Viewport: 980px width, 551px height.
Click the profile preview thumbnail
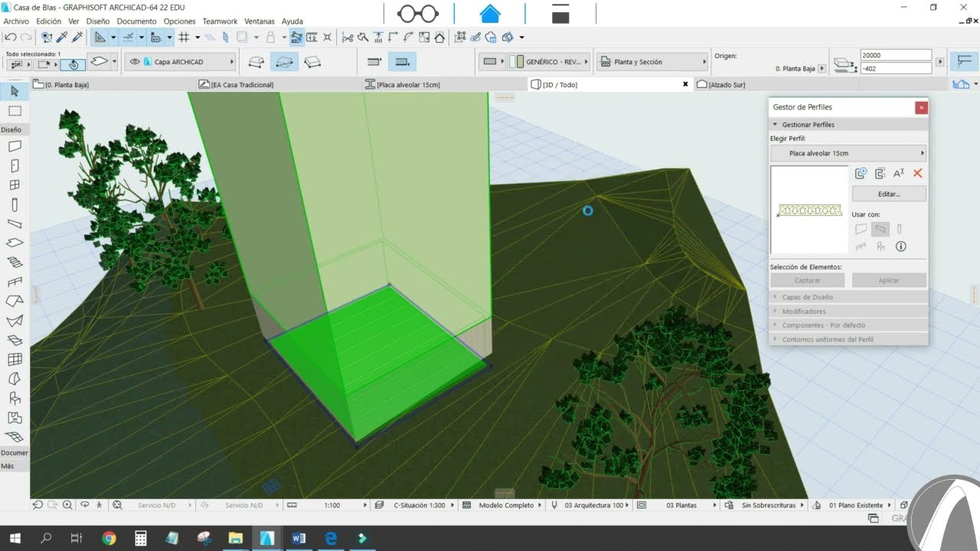(810, 210)
